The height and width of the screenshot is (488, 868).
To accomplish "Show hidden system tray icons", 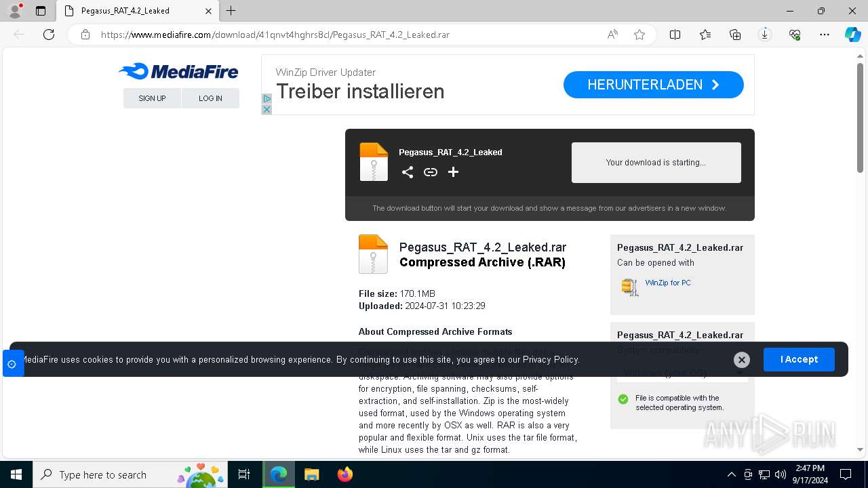I will coord(731,474).
